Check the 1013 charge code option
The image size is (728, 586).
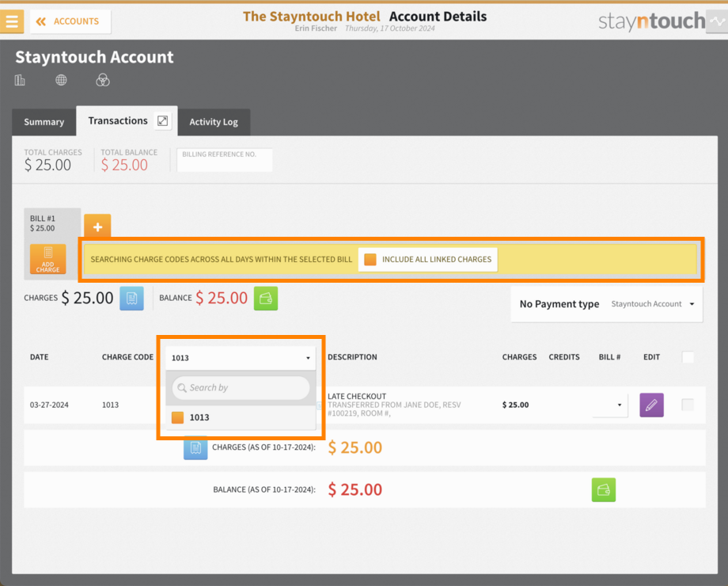coord(177,417)
